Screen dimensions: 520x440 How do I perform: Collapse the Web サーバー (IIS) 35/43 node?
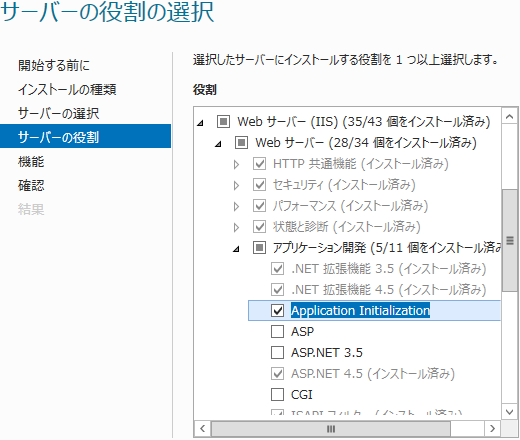click(x=200, y=123)
